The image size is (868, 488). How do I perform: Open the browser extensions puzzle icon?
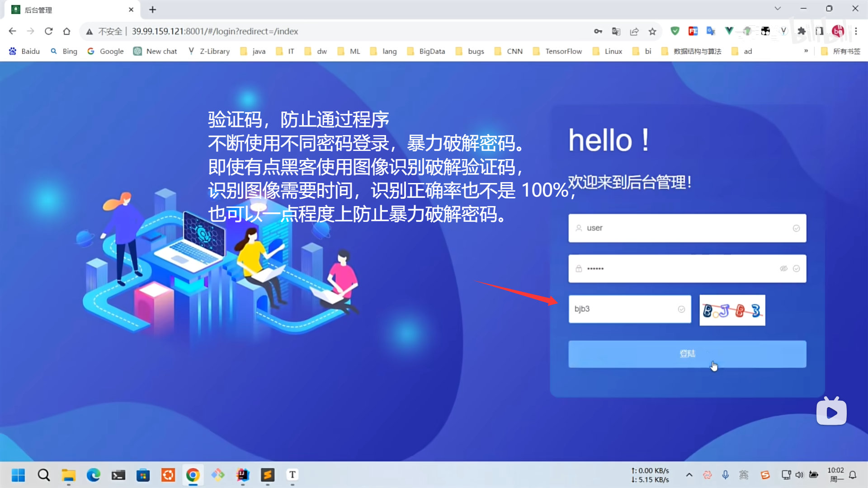click(x=802, y=31)
